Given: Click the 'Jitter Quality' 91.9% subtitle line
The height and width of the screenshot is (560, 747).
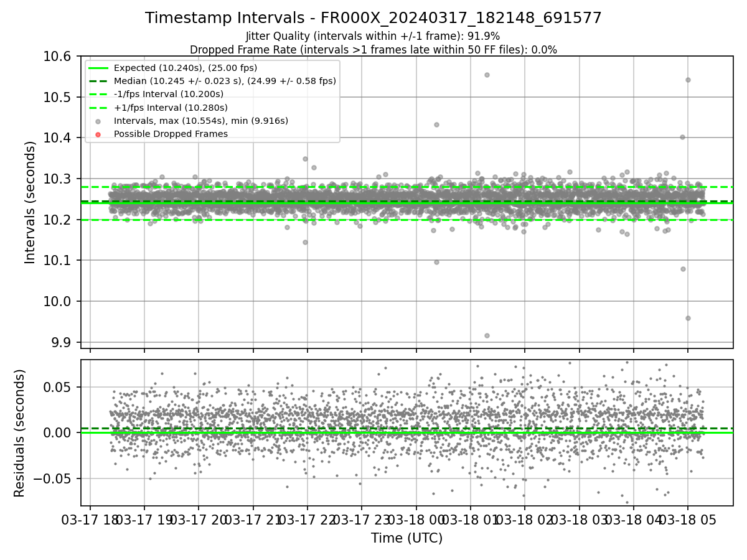Looking at the screenshot, I should click(x=373, y=36).
